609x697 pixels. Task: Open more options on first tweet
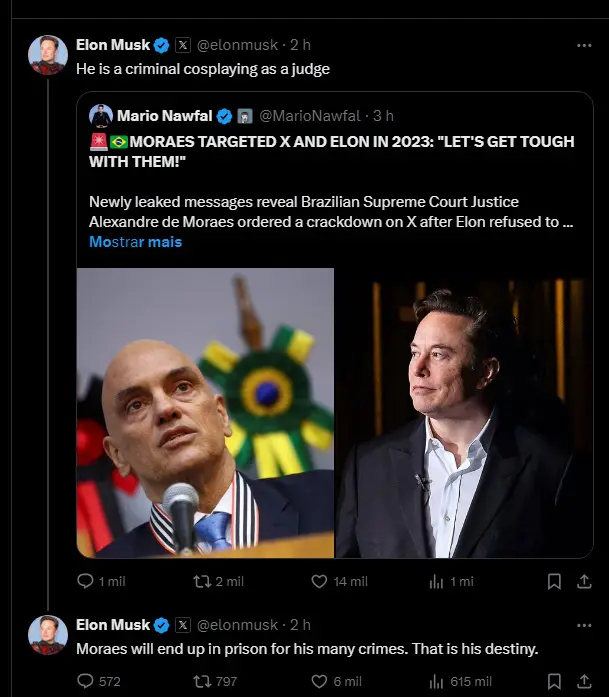(583, 45)
